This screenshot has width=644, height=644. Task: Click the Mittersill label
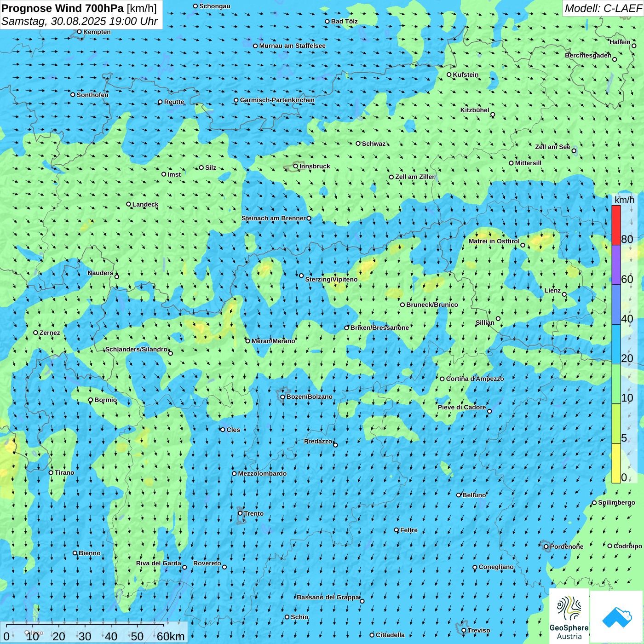coord(528,163)
